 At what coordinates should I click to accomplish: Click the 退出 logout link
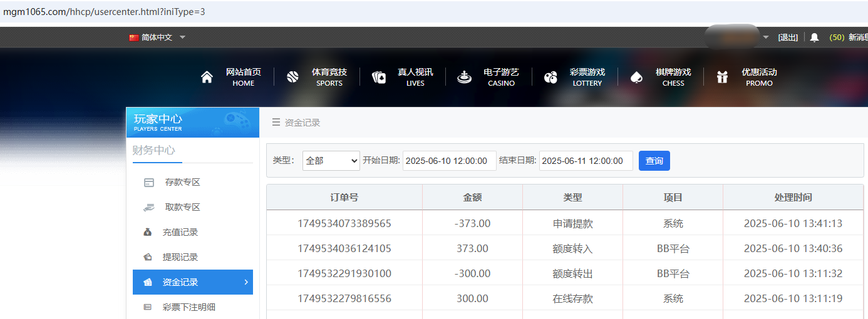pos(788,38)
